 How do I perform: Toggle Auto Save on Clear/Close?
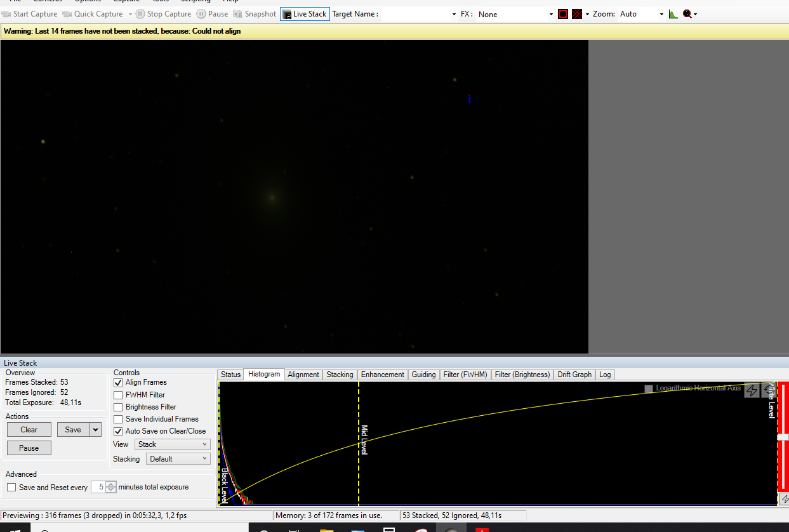[x=118, y=431]
